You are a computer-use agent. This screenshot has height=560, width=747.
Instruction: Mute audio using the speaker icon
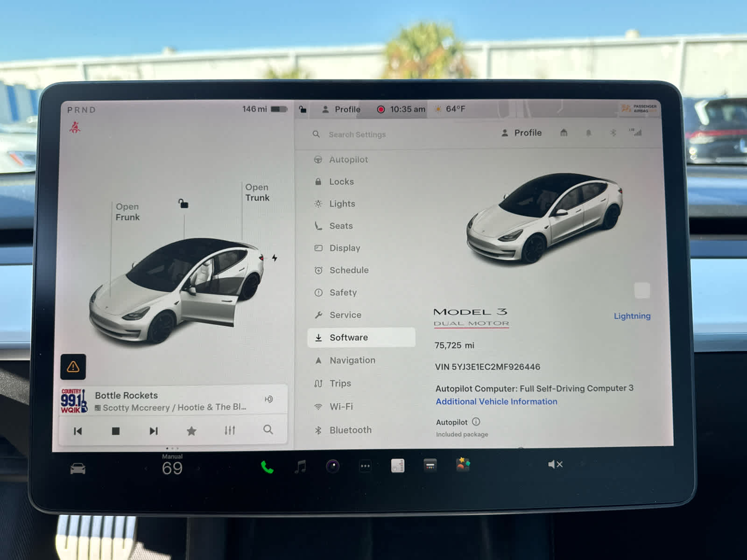pyautogui.click(x=555, y=464)
